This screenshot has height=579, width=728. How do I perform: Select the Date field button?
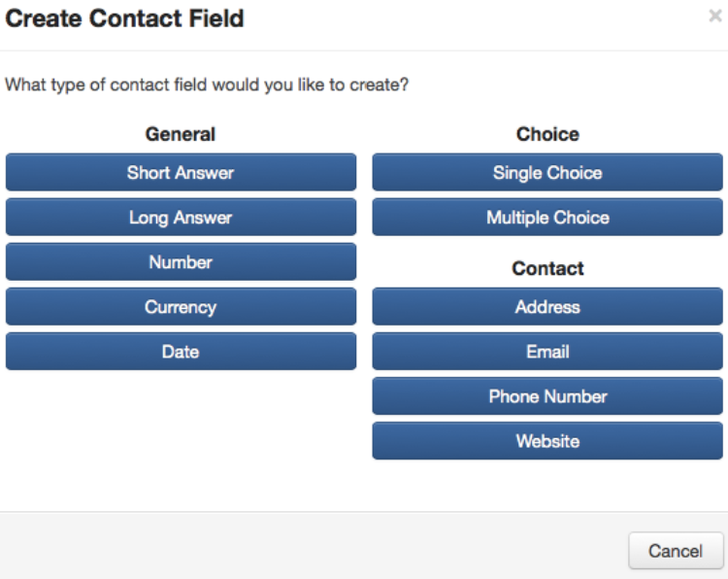(181, 352)
